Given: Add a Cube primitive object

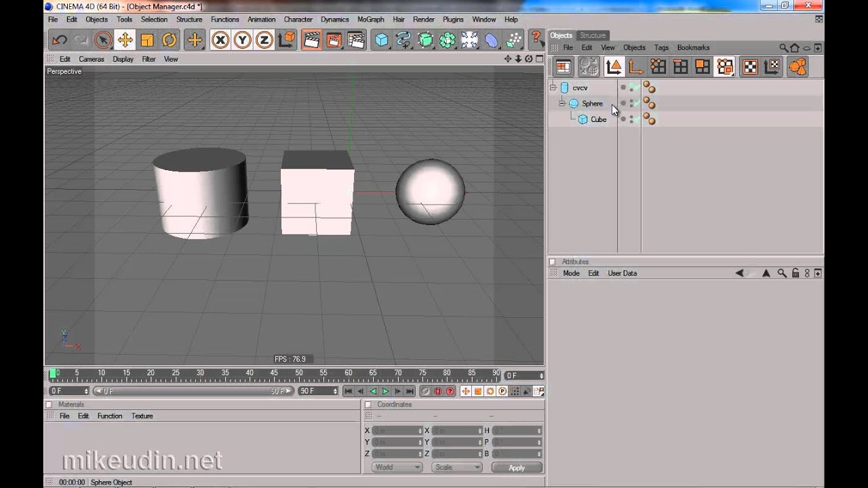Looking at the screenshot, I should [x=382, y=40].
